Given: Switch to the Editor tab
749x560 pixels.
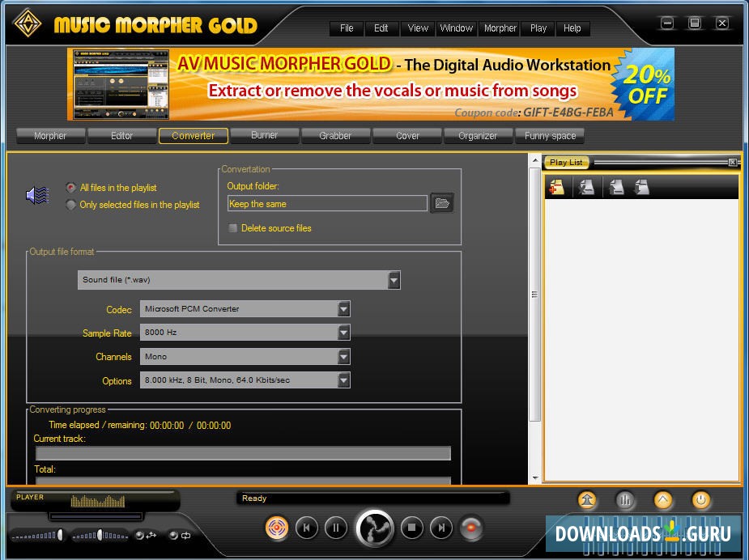Looking at the screenshot, I should coord(121,136).
